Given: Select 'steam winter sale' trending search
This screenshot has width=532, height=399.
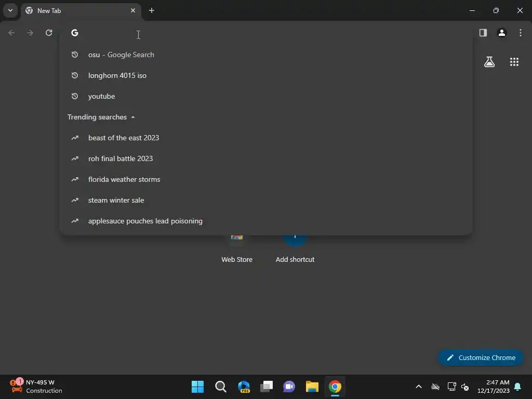Looking at the screenshot, I should coord(265,200).
